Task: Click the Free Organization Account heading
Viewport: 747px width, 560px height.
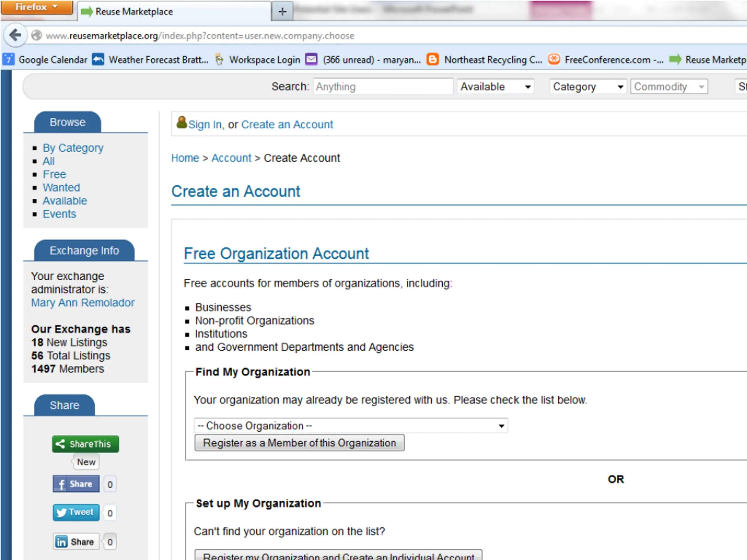Action: point(276,253)
